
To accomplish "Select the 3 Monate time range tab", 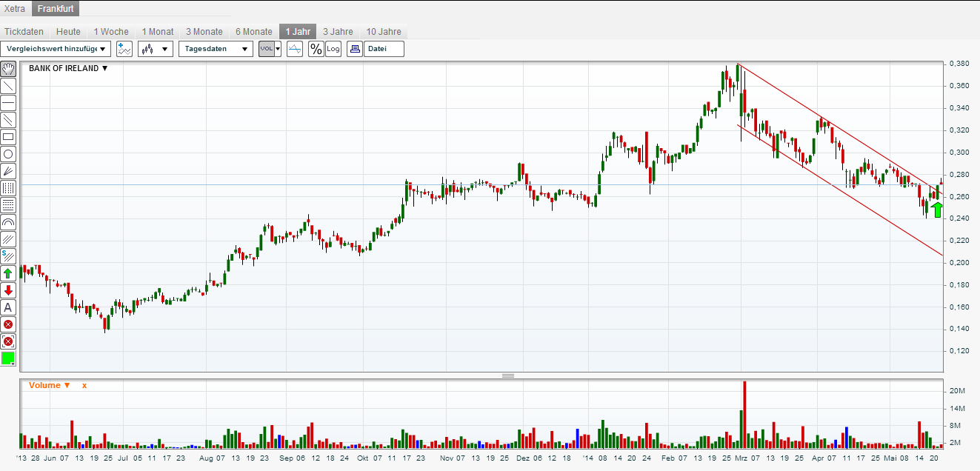I will pyautogui.click(x=204, y=32).
